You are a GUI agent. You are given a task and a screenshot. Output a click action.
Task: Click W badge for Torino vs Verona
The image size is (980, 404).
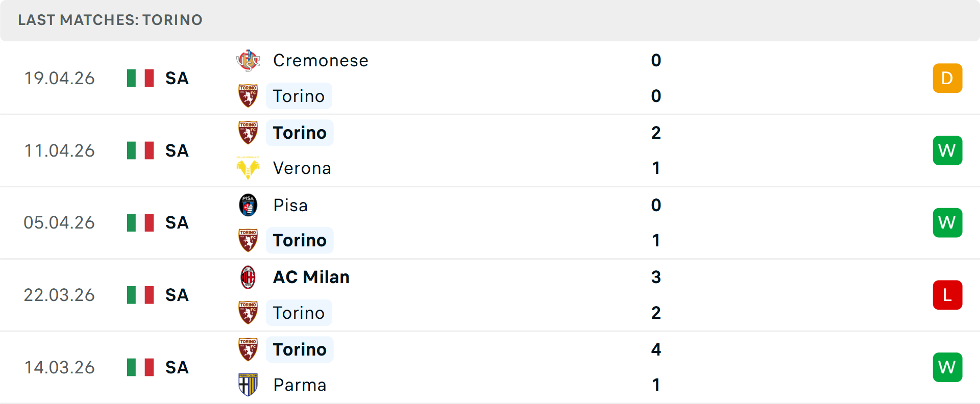pyautogui.click(x=947, y=150)
